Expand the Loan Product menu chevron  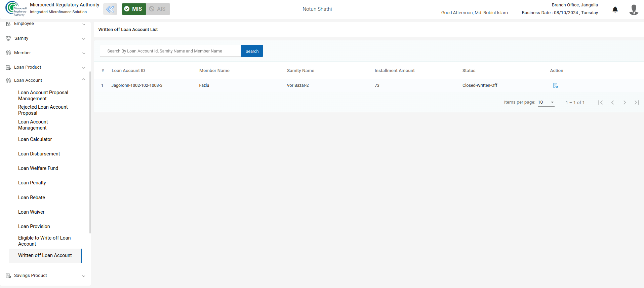coord(84,68)
